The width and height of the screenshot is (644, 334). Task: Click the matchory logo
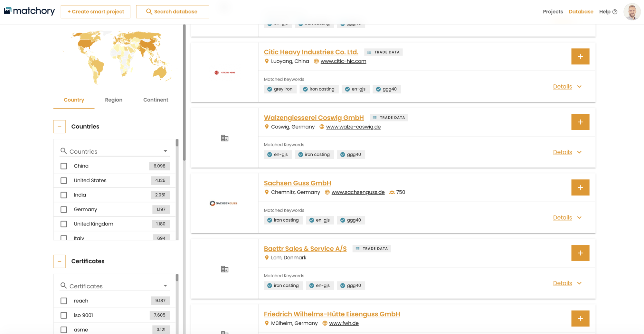pos(29,11)
